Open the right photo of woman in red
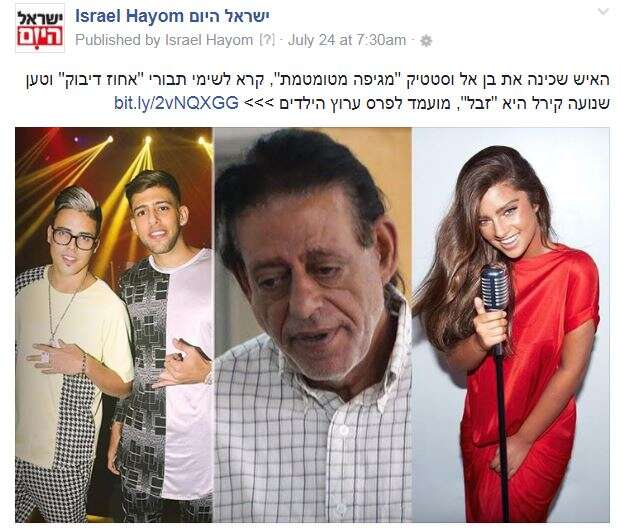The image size is (621, 531). (x=511, y=325)
